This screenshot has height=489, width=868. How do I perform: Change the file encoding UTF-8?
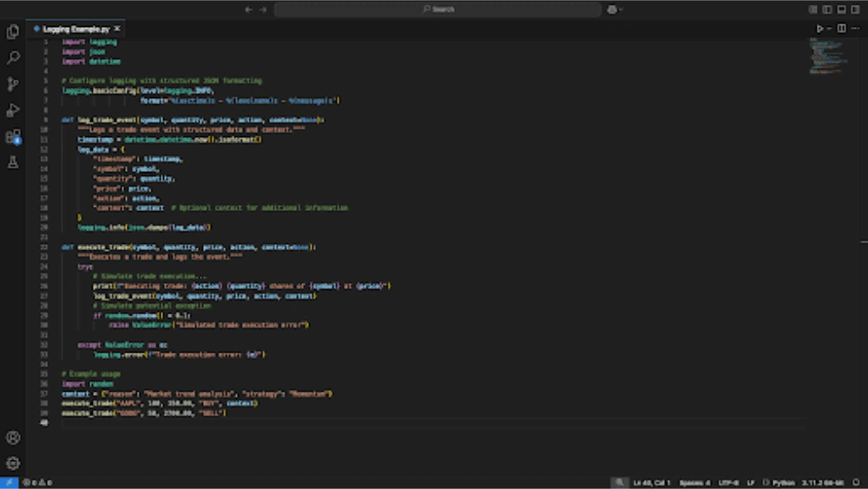click(x=728, y=482)
